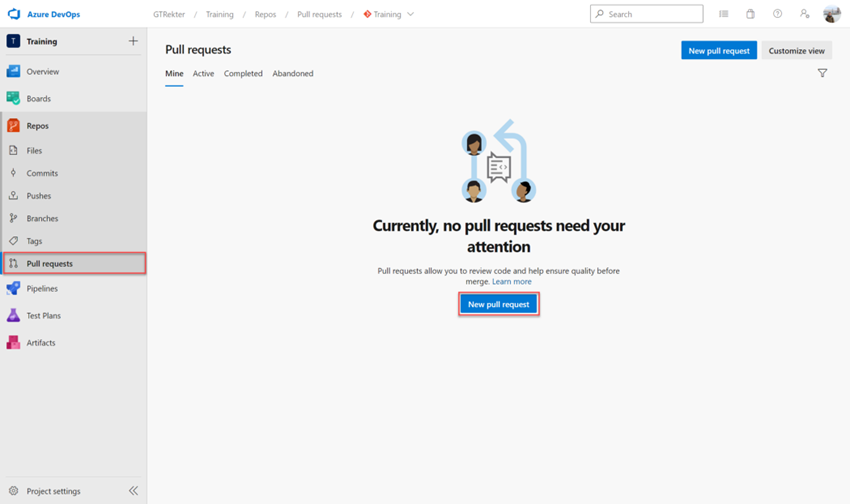Go to GTRekter breadcrumb
This screenshot has height=504, width=850.
[x=169, y=14]
